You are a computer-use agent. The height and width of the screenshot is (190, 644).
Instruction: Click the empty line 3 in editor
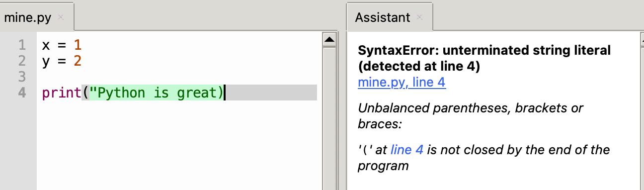click(179, 77)
